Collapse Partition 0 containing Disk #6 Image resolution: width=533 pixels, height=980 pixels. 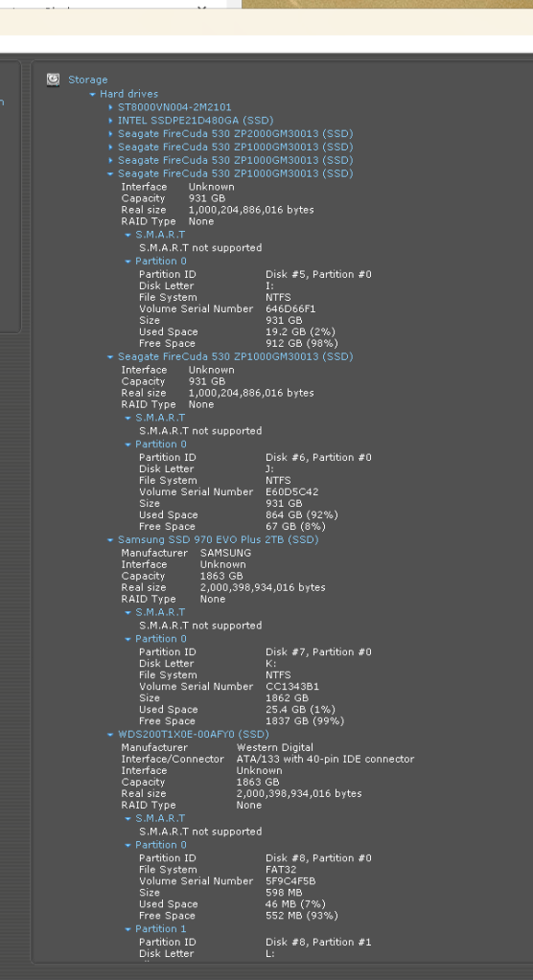coord(128,445)
